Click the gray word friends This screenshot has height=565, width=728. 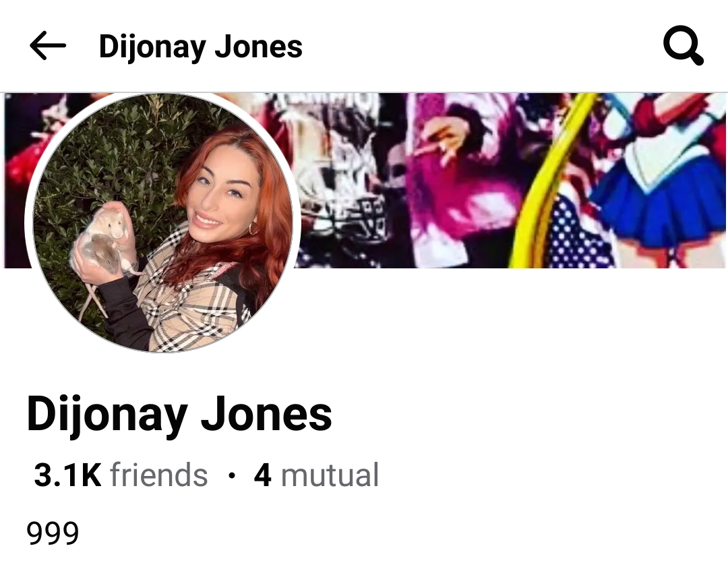click(x=159, y=475)
